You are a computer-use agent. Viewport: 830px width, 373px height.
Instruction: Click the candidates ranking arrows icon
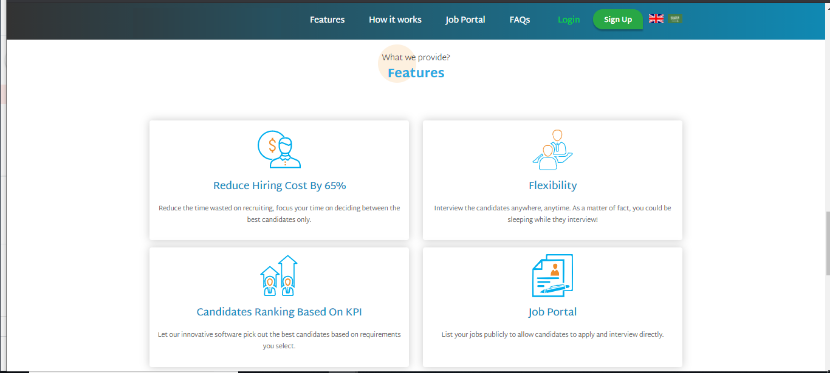pyautogui.click(x=279, y=276)
